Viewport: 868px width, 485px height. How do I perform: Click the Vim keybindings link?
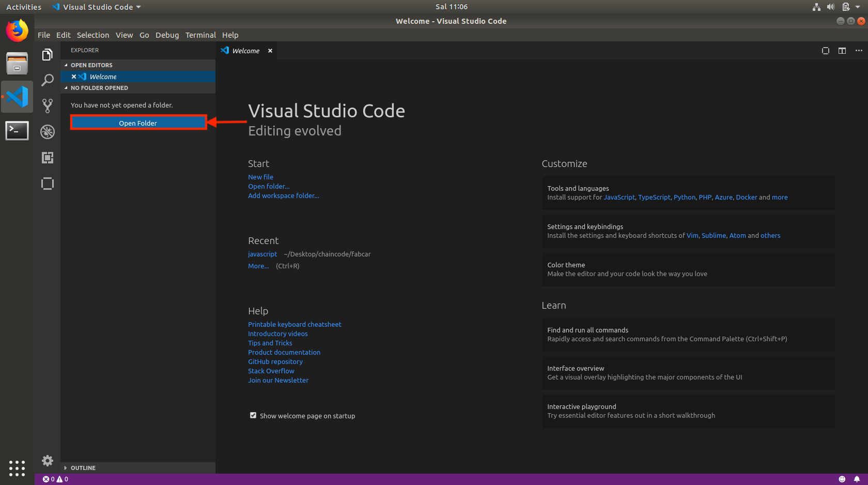(692, 235)
